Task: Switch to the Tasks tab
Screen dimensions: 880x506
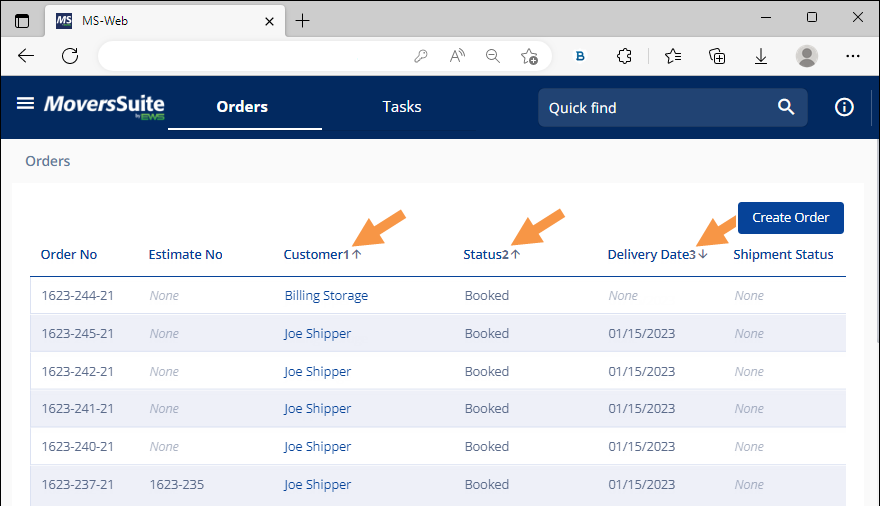Action: point(402,107)
